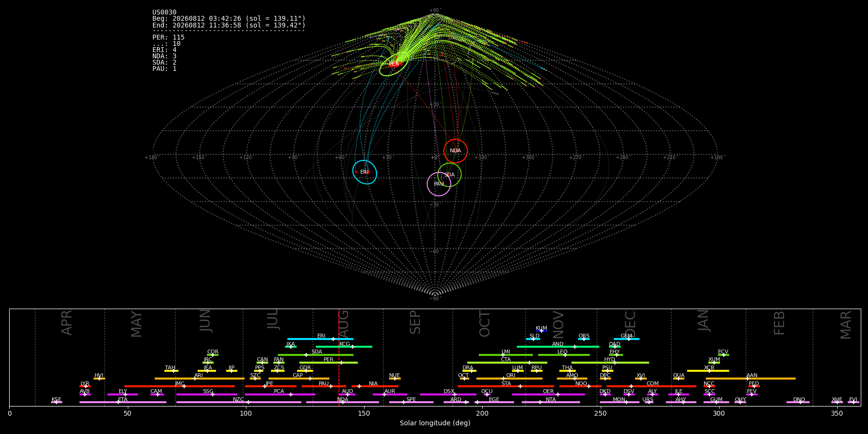Click the blue KUM shower bar
The height and width of the screenshot is (434, 868).
(542, 331)
